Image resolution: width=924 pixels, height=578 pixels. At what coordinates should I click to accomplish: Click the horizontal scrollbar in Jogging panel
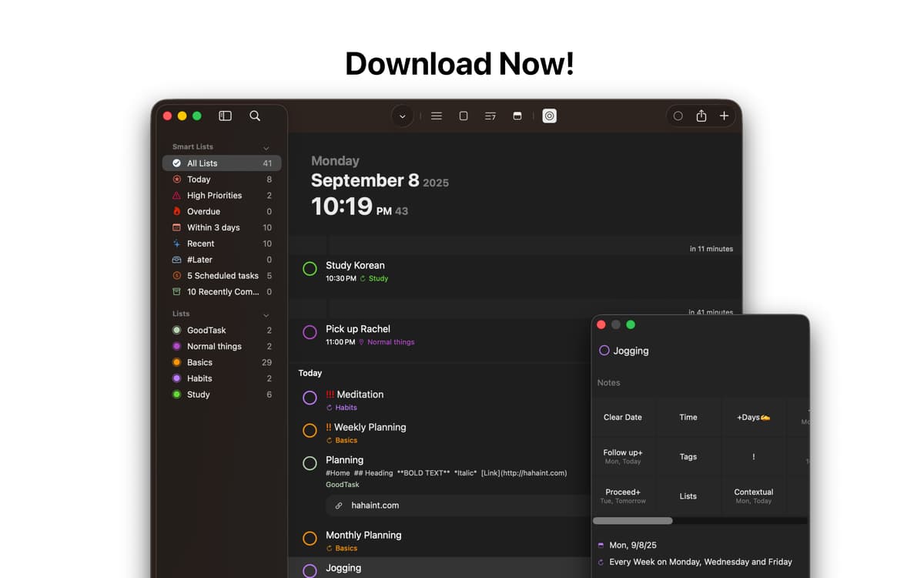pyautogui.click(x=632, y=521)
